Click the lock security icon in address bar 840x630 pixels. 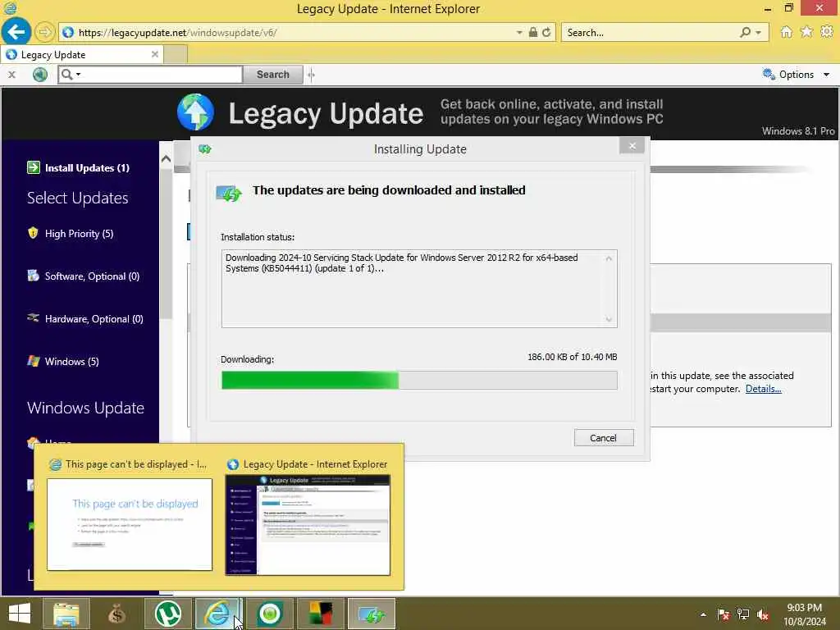(x=533, y=32)
